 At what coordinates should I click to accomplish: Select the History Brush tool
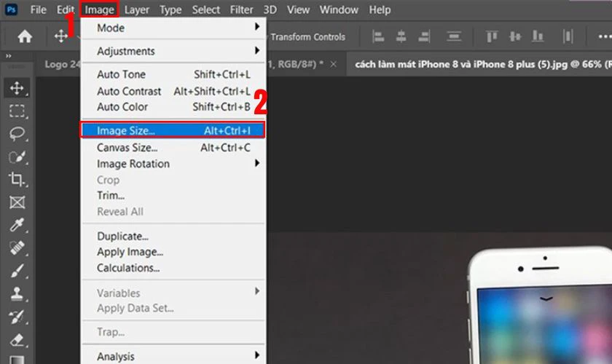tap(17, 317)
